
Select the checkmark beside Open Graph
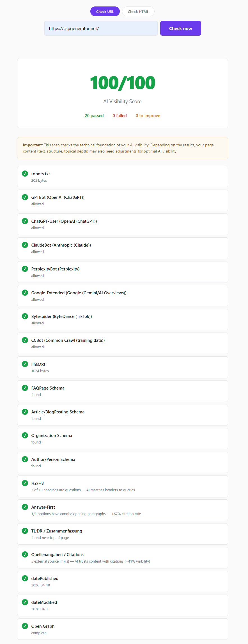[x=25, y=626]
